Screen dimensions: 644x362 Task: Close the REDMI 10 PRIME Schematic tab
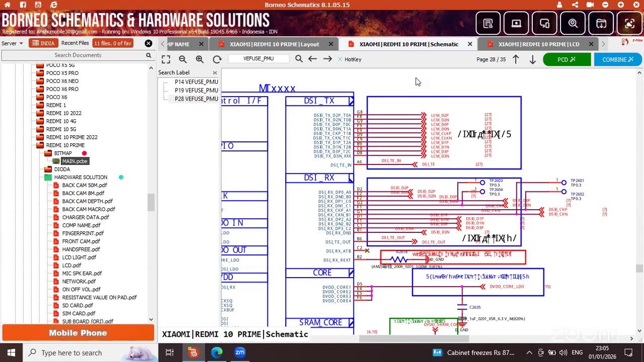coord(470,44)
